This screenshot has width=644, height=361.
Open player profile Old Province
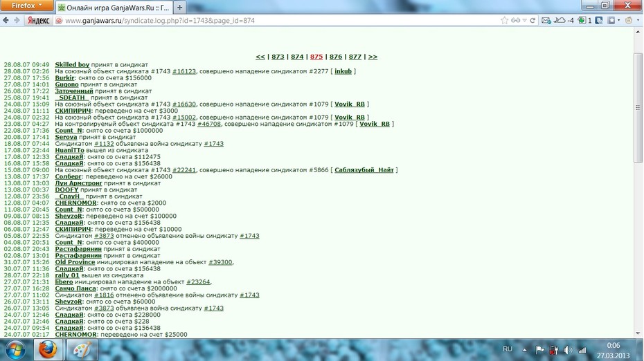click(75, 262)
